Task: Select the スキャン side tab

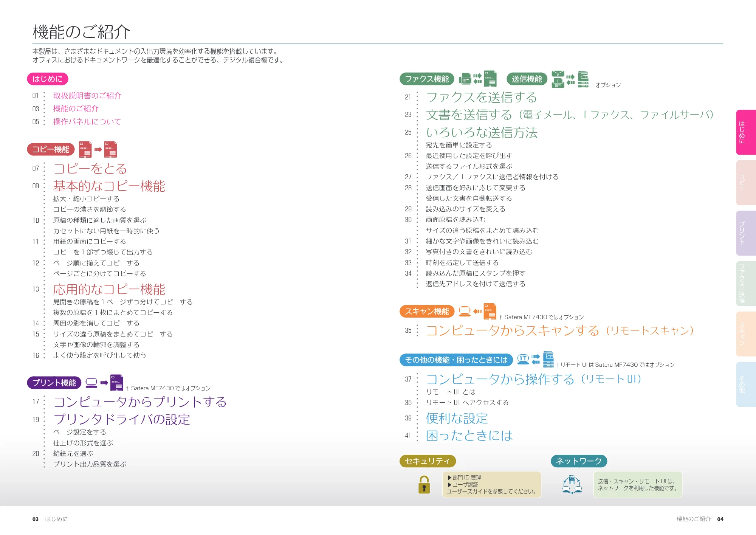Action: click(x=746, y=334)
